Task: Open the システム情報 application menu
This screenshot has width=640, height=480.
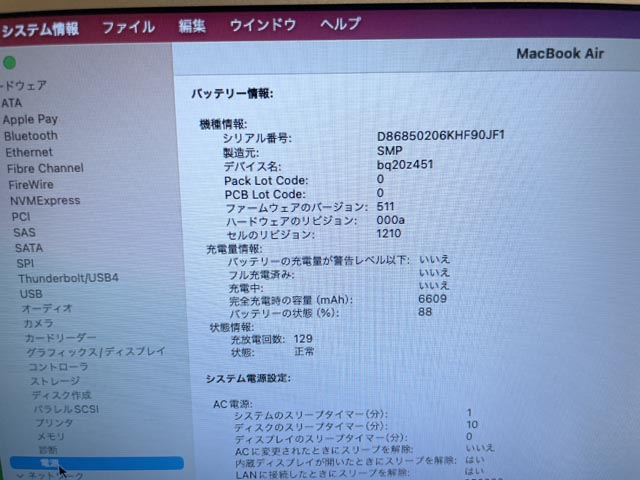Action: 38,28
